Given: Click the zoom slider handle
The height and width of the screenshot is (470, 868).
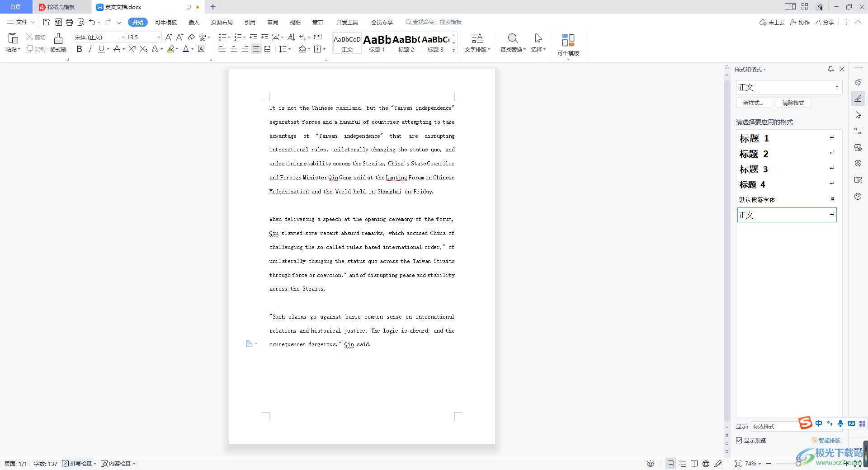Looking at the screenshot, I should coord(798,464).
